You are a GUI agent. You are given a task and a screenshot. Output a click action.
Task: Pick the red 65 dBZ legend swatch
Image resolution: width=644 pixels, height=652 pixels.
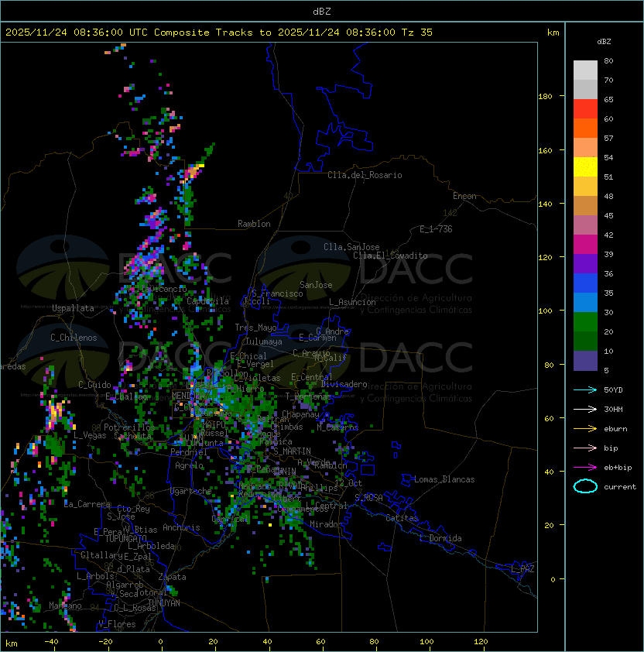click(585, 109)
